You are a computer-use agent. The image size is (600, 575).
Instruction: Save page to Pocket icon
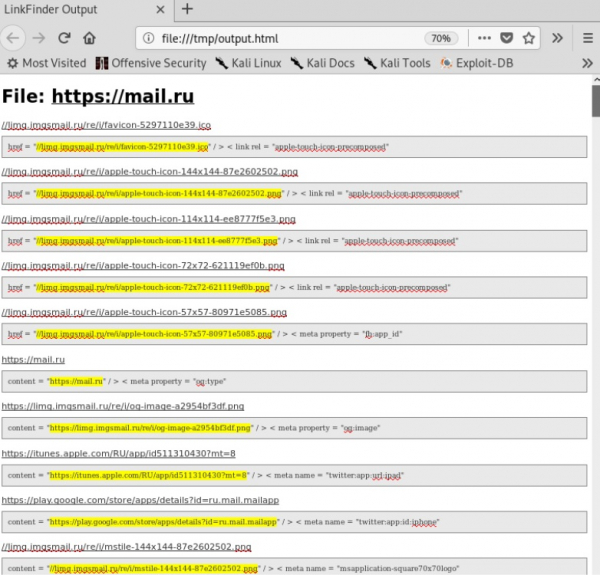point(507,38)
